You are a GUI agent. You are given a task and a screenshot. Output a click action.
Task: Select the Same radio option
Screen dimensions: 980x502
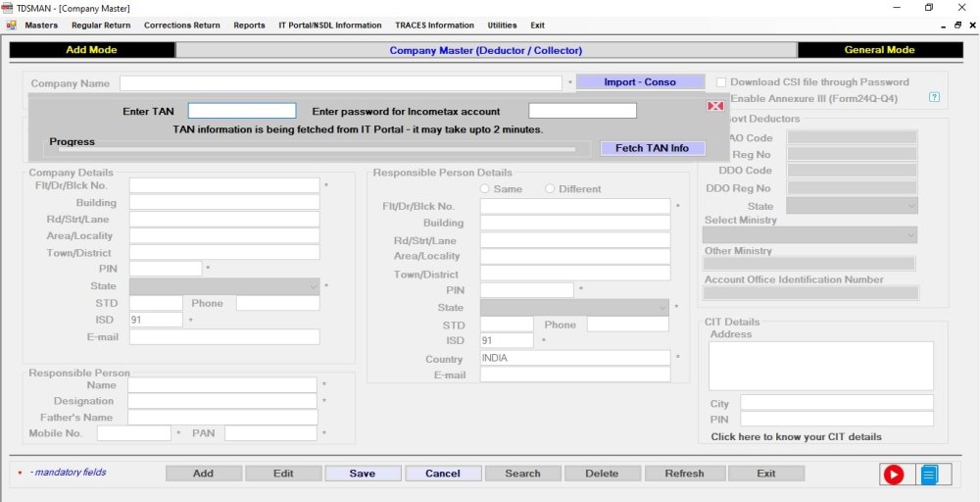click(x=484, y=189)
